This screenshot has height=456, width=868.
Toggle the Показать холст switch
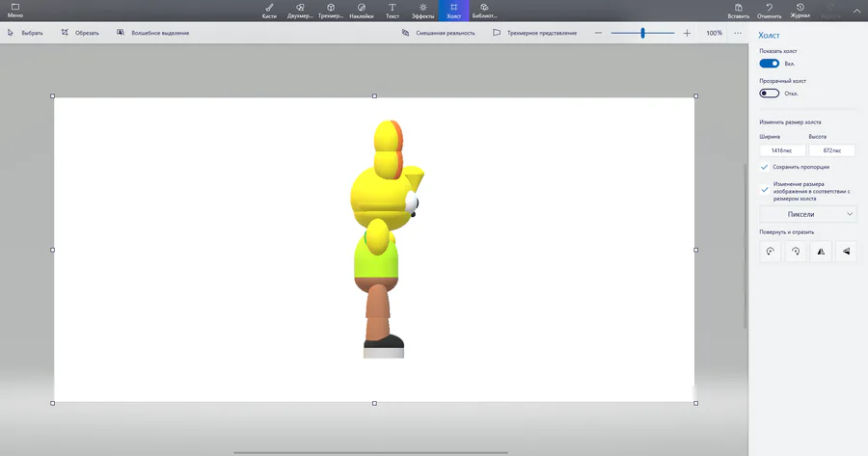[769, 64]
